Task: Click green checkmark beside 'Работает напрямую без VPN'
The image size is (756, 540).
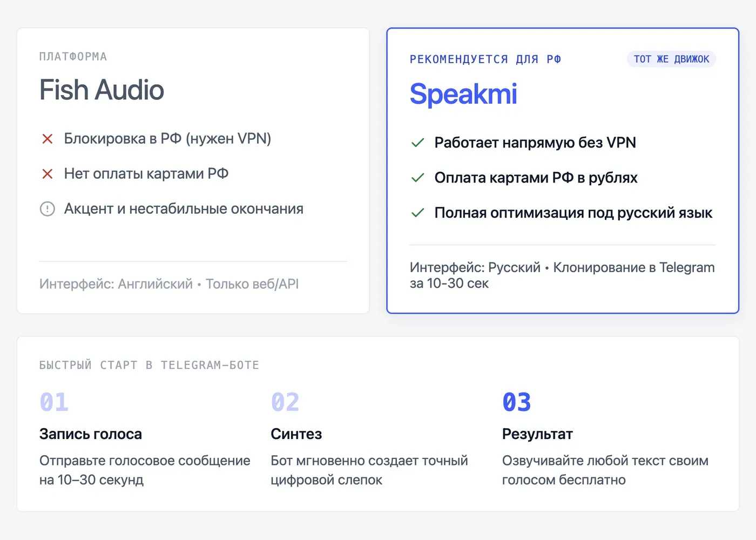Action: point(418,143)
